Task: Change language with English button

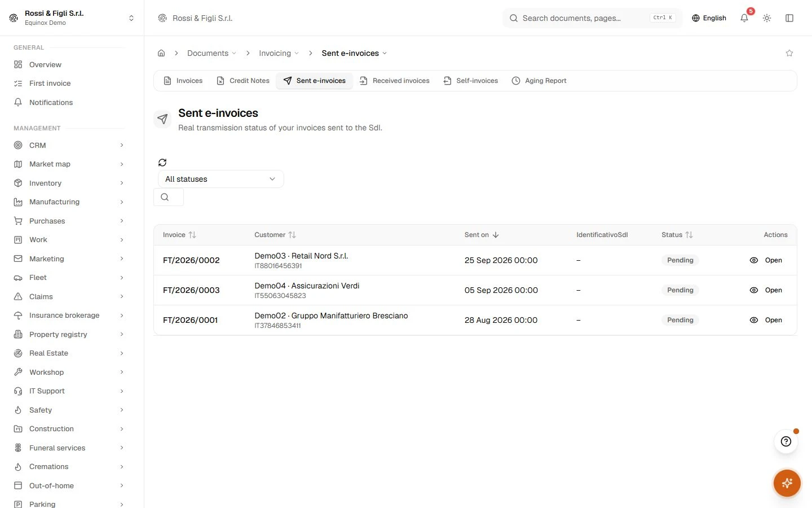Action: point(709,18)
